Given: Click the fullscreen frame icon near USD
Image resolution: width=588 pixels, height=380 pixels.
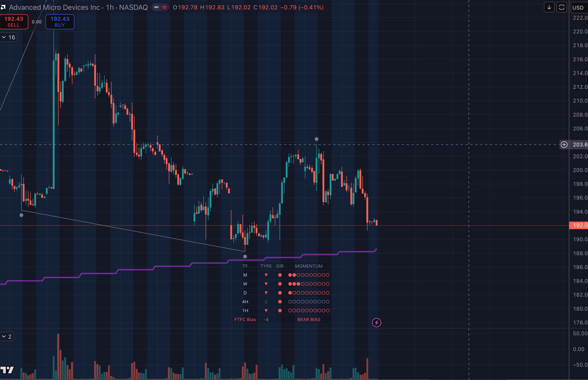Looking at the screenshot, I should [x=561, y=7].
